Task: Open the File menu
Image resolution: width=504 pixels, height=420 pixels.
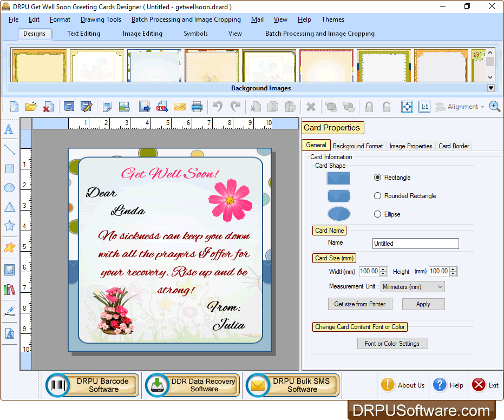Action: pos(14,19)
